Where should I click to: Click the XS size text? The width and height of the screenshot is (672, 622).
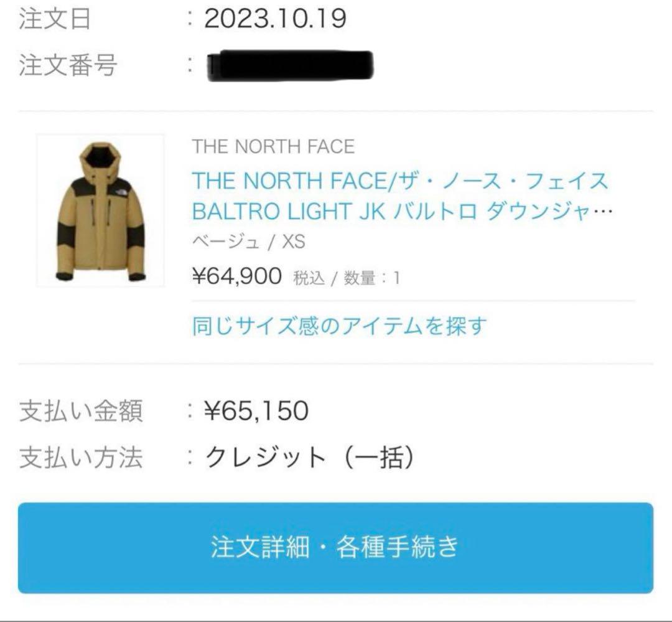click(x=294, y=242)
